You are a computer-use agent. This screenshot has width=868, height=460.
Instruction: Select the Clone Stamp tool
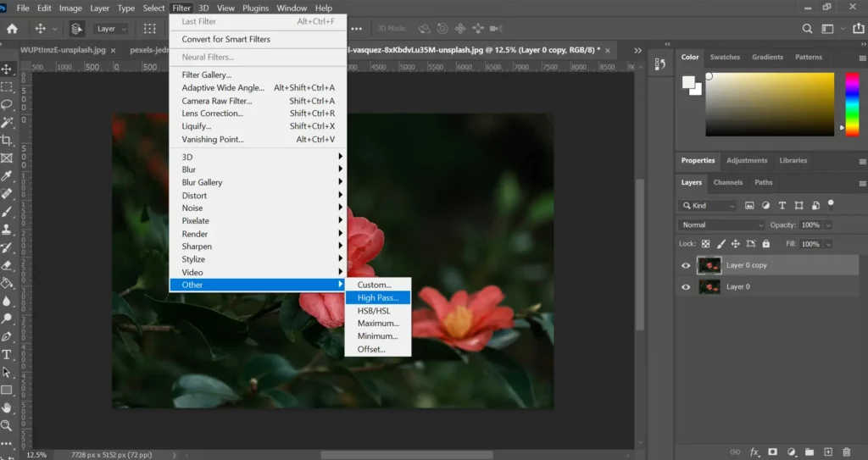[x=7, y=230]
